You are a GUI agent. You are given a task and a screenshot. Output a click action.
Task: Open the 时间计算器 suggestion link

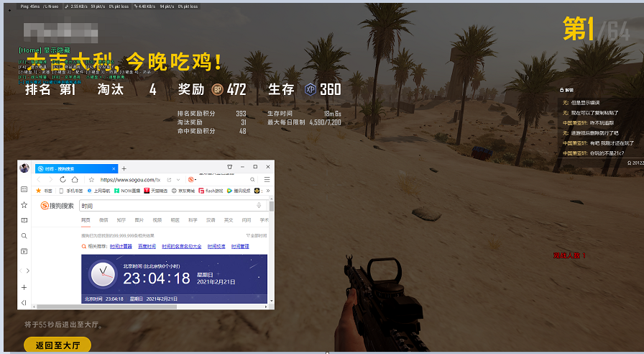[121, 246]
